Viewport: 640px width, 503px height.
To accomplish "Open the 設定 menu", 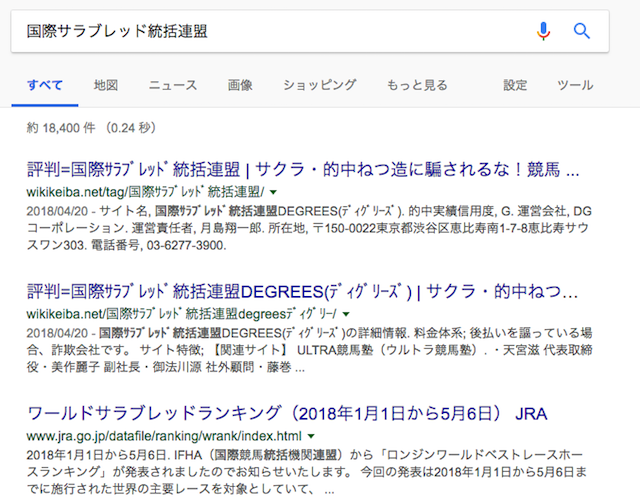I will click(x=515, y=85).
